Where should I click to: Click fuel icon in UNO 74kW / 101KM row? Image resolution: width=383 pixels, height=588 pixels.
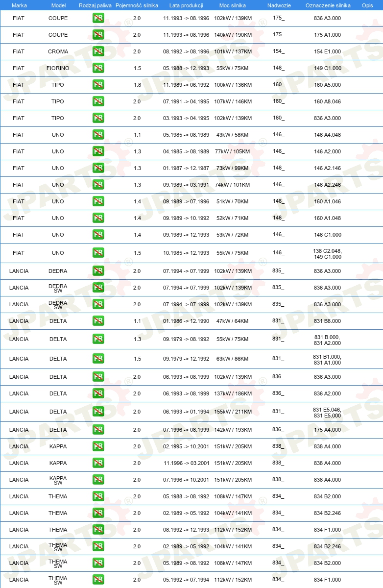pos(98,185)
